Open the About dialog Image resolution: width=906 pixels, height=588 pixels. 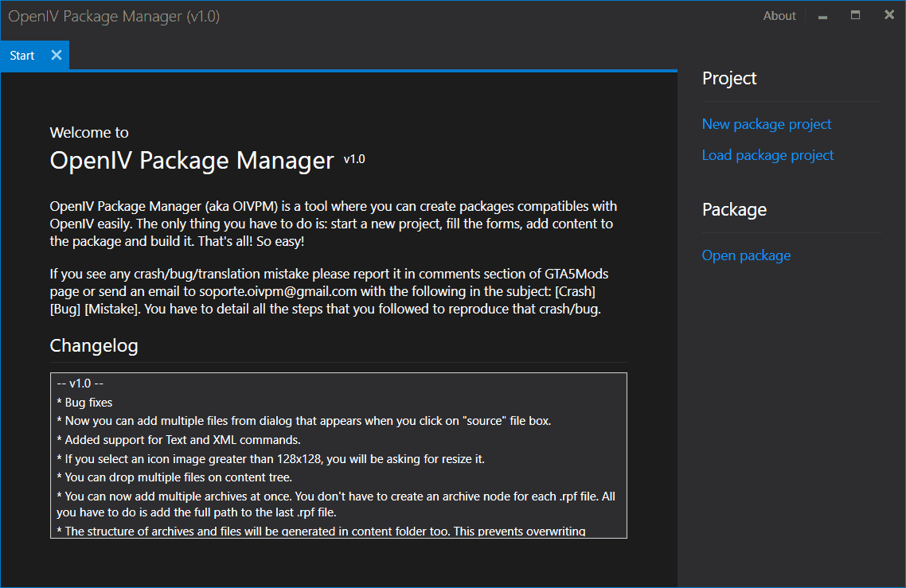click(779, 16)
